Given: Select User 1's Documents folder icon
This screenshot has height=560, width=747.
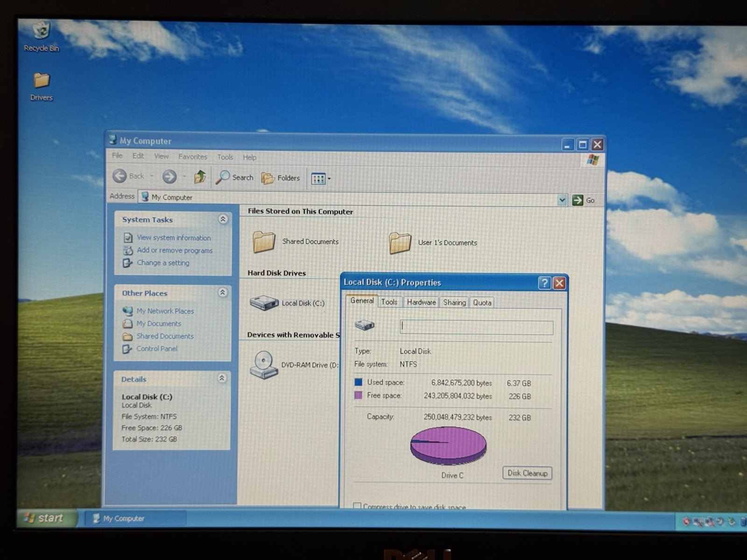Looking at the screenshot, I should tap(400, 243).
